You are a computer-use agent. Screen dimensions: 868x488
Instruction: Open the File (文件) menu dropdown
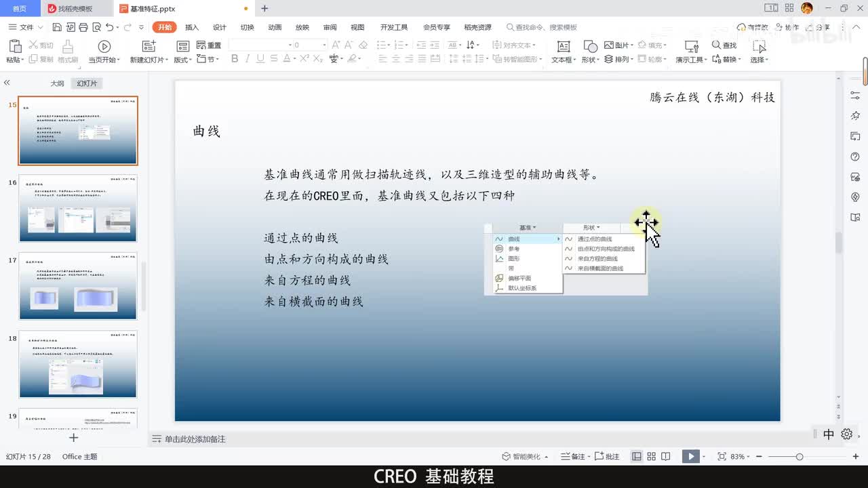pos(26,27)
